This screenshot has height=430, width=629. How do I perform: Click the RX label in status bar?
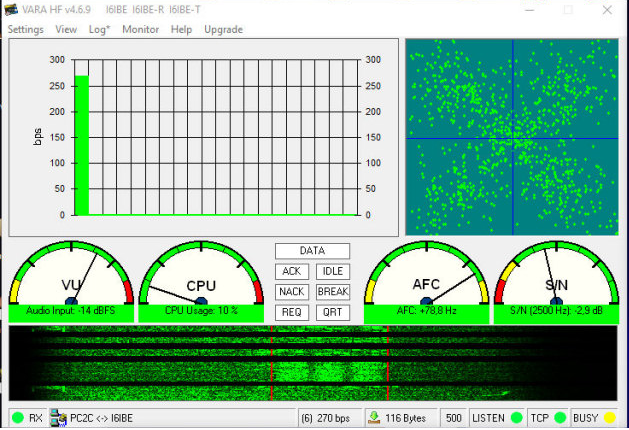tap(35, 418)
